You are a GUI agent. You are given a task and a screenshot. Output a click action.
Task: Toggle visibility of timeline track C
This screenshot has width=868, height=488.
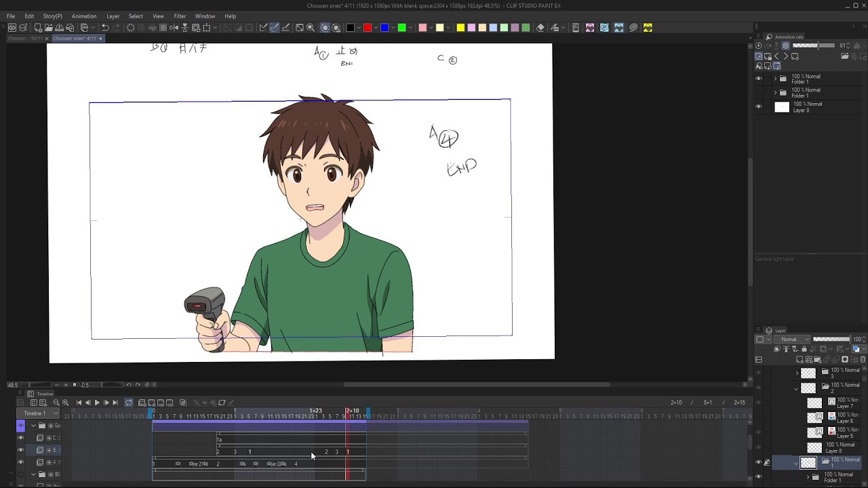tap(20, 438)
